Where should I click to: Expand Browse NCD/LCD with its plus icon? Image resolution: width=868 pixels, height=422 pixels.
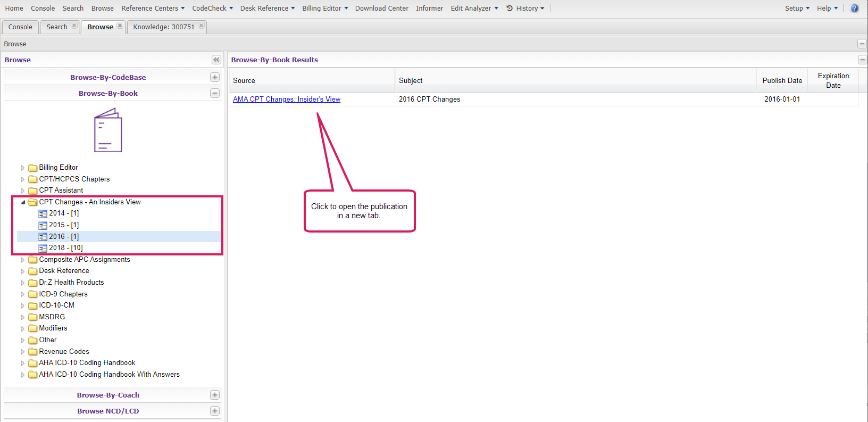(x=215, y=411)
